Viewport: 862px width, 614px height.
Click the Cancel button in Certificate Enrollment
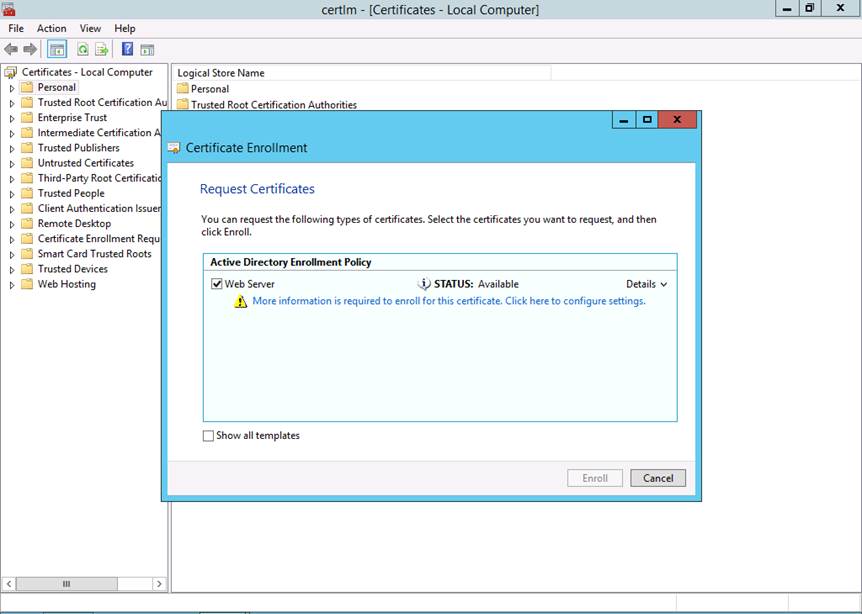[658, 478]
